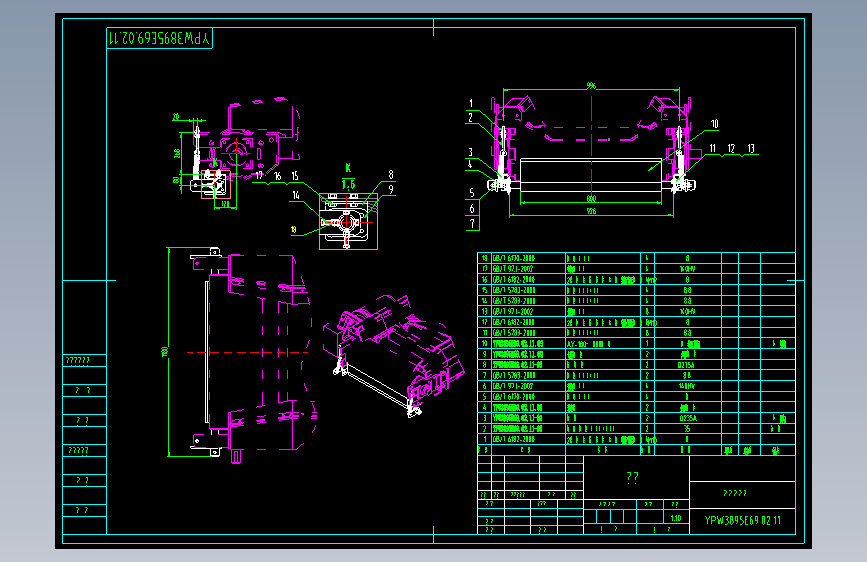Screen dimensions: 867x562
Task: Click balloon callout 11 on the front view
Action: pos(713,148)
